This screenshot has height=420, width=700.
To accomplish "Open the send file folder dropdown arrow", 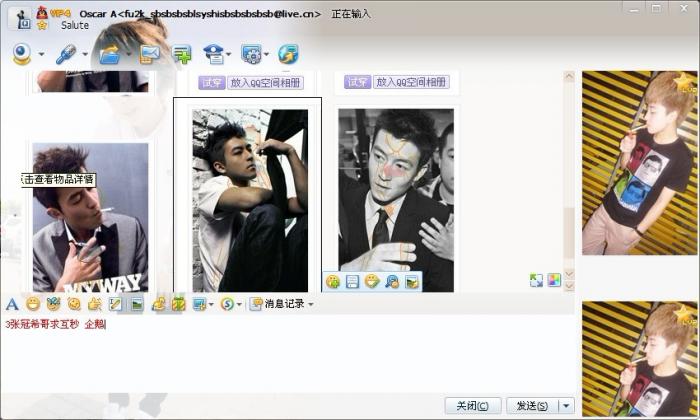I will tap(129, 54).
